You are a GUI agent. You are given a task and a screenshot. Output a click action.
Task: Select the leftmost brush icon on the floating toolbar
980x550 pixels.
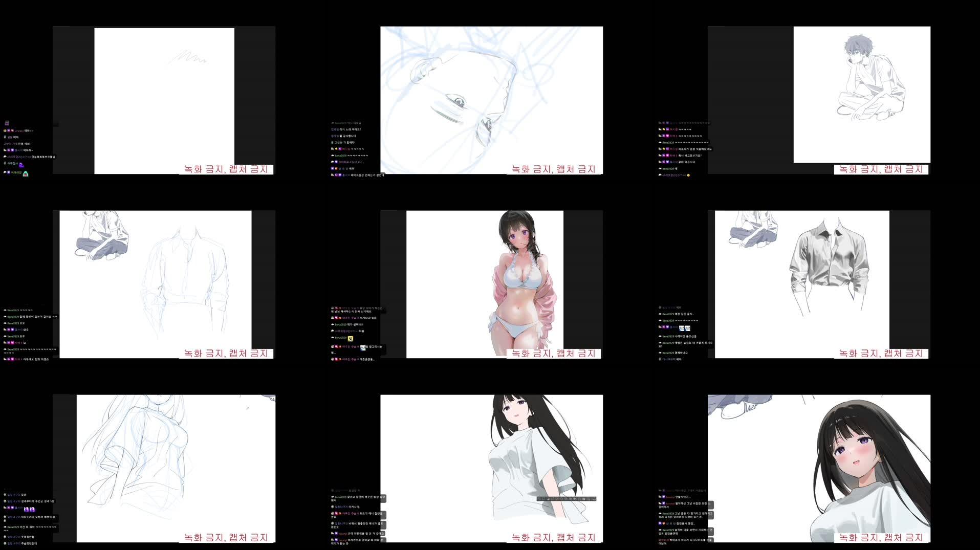click(538, 498)
